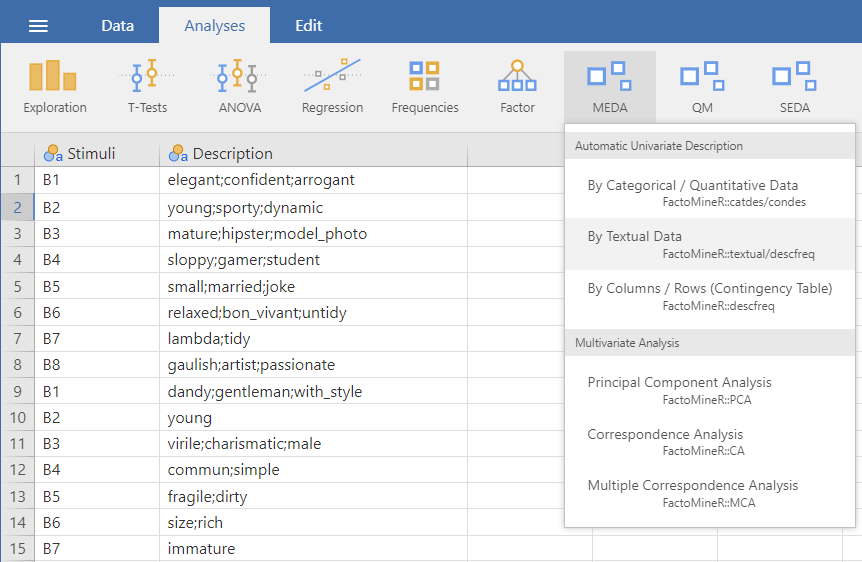Open the T-Tests analyses menu

pos(147,87)
